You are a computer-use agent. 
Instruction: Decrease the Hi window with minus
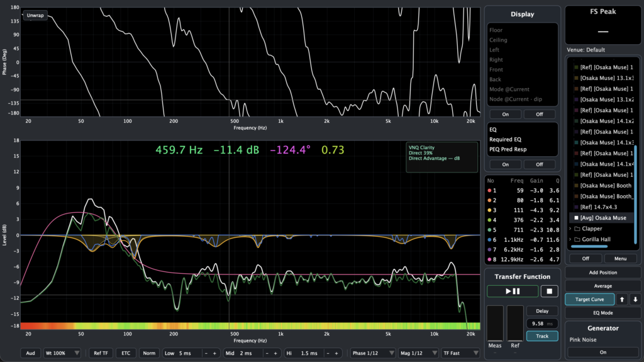[x=328, y=353]
